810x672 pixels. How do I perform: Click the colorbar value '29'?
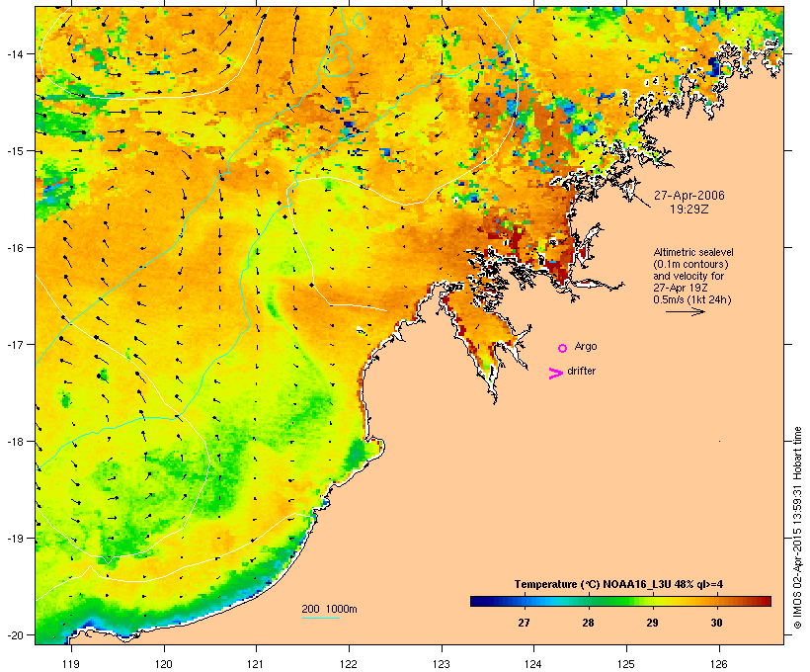pyautogui.click(x=652, y=623)
